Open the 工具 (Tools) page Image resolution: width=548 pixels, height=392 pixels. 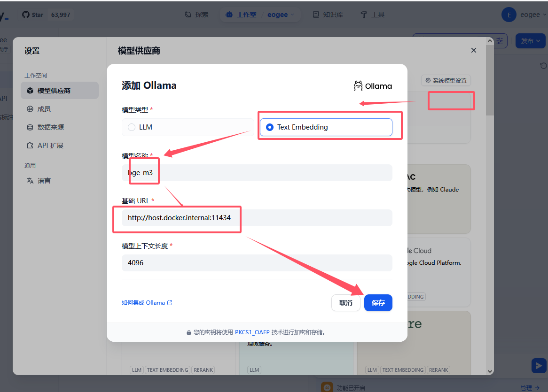coord(373,15)
